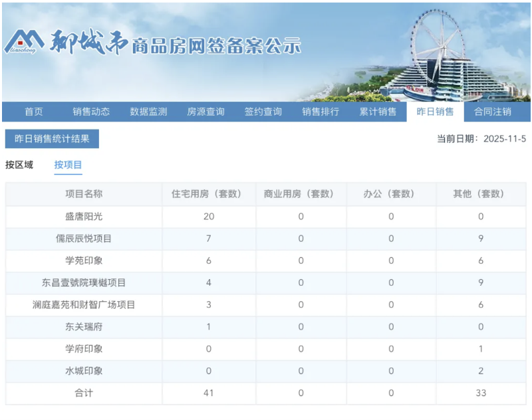Switch to the 昨日销售 tab
The image size is (532, 420).
[436, 112]
